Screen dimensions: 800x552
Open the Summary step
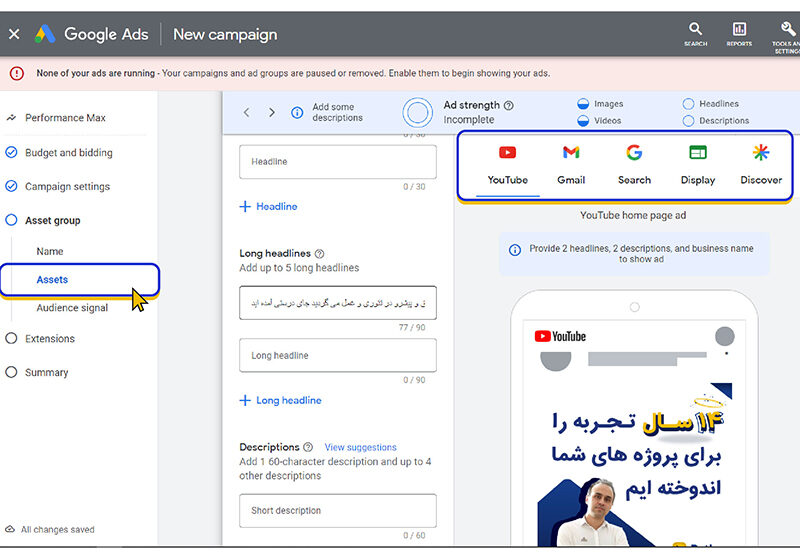[x=46, y=372]
